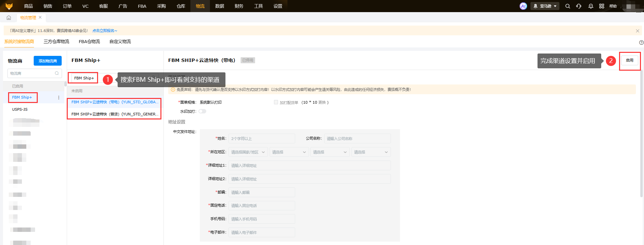Dismiss the AI summit announcement banner
This screenshot has height=245, width=644.
point(637,31)
